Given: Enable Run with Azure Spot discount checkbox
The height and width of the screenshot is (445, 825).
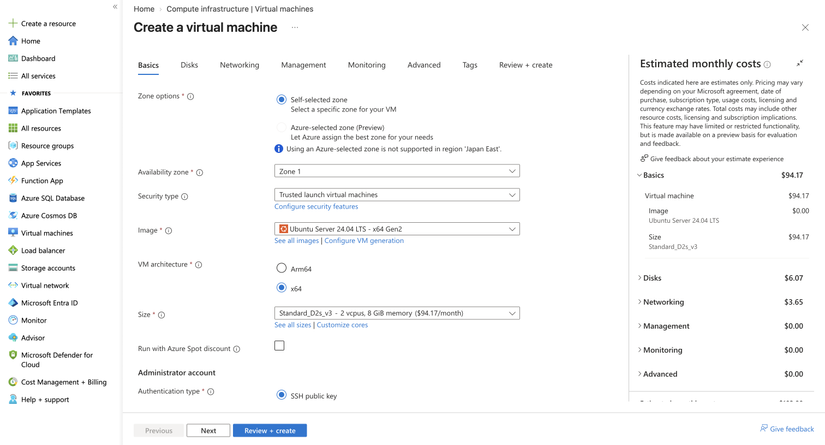Looking at the screenshot, I should tap(279, 346).
